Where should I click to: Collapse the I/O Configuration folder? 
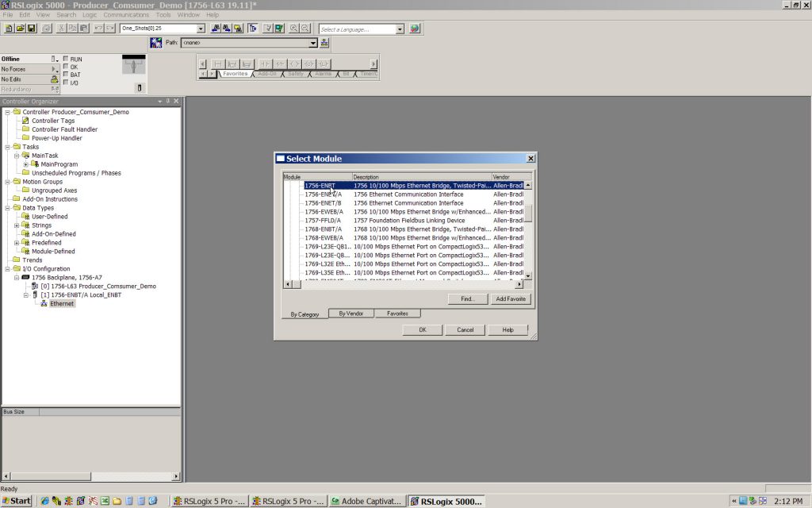(7, 269)
